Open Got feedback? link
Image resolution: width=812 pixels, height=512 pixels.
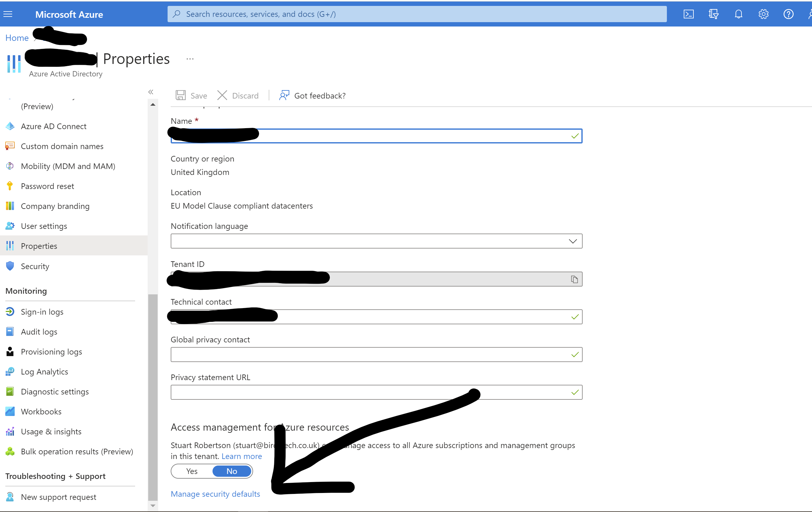312,96
